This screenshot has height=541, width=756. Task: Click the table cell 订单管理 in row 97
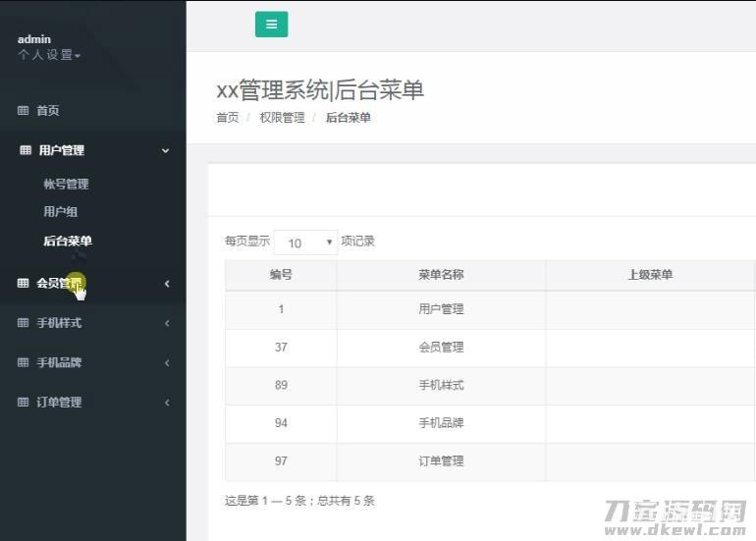(x=441, y=460)
